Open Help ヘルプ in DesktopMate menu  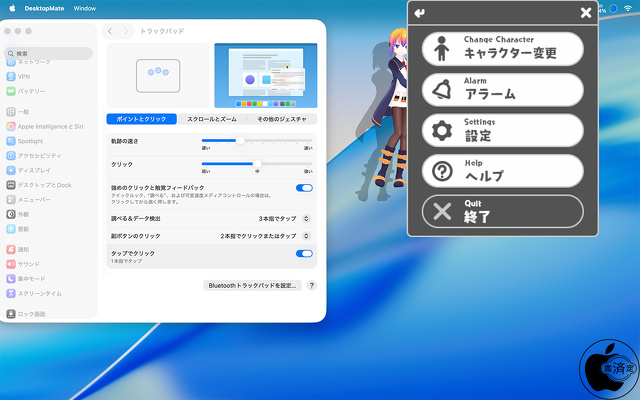[502, 171]
